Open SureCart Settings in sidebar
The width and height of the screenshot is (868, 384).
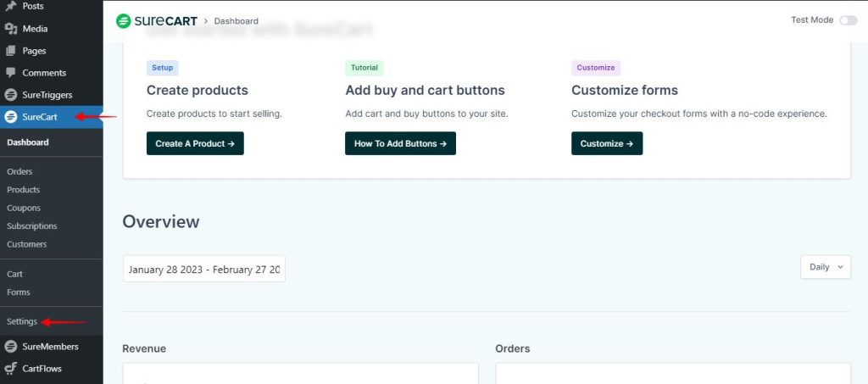click(22, 322)
